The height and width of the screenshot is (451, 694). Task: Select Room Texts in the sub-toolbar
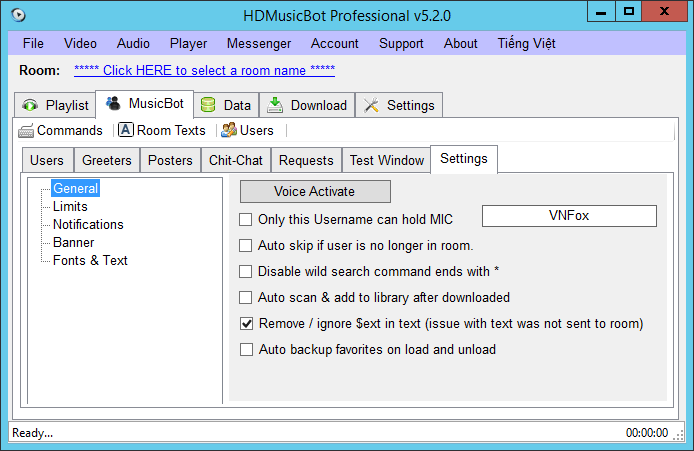(x=162, y=131)
